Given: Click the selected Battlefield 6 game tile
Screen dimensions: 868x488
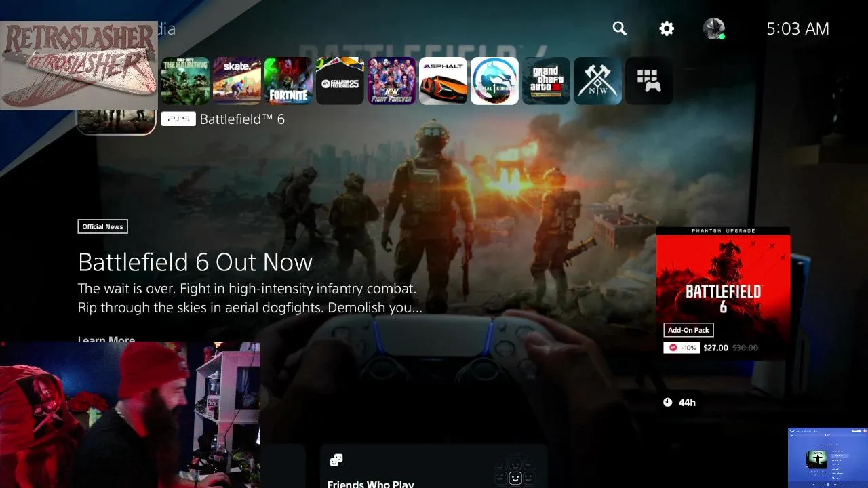Looking at the screenshot, I should (116, 121).
